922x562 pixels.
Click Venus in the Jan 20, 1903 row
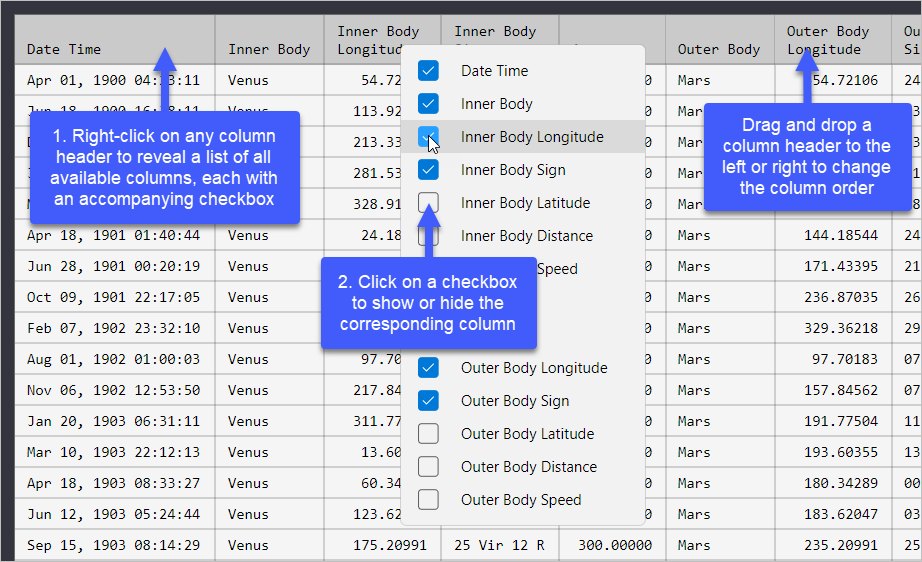[248, 422]
